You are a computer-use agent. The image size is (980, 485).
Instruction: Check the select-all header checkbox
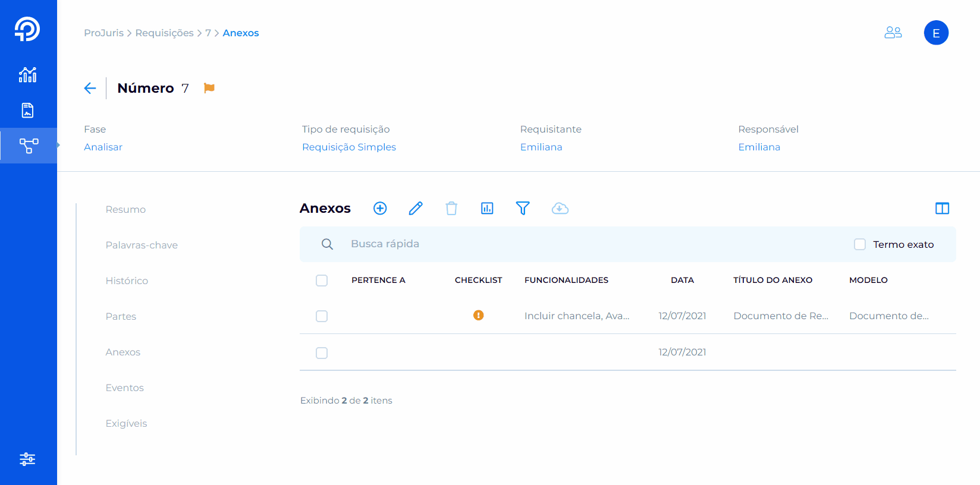coord(322,281)
